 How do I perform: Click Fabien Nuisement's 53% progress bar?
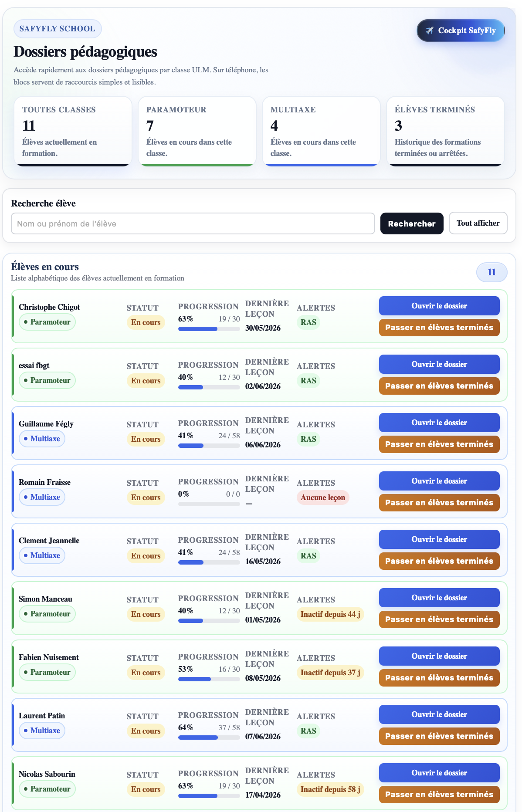tap(209, 679)
